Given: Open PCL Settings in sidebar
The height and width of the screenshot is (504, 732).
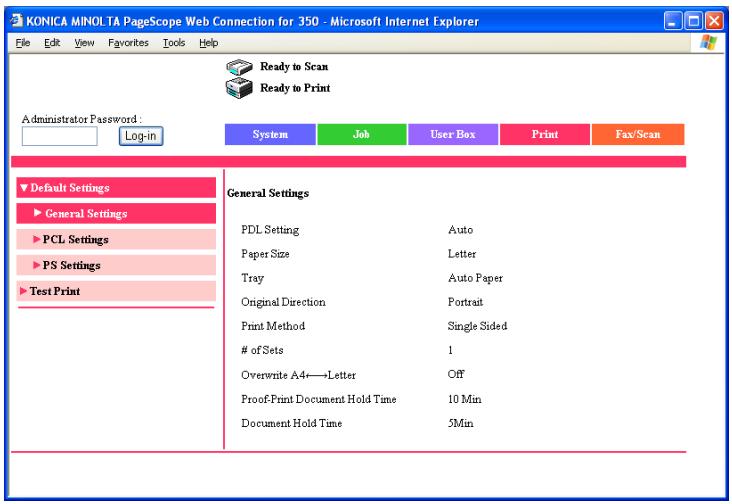Looking at the screenshot, I should click(x=116, y=239).
